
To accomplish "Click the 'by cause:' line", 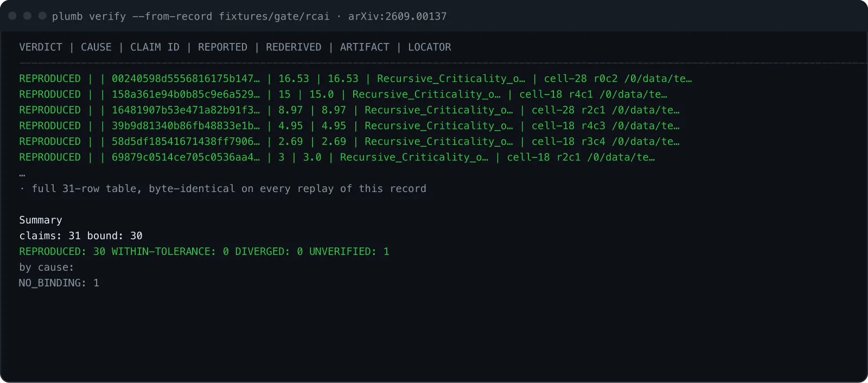I will [47, 267].
